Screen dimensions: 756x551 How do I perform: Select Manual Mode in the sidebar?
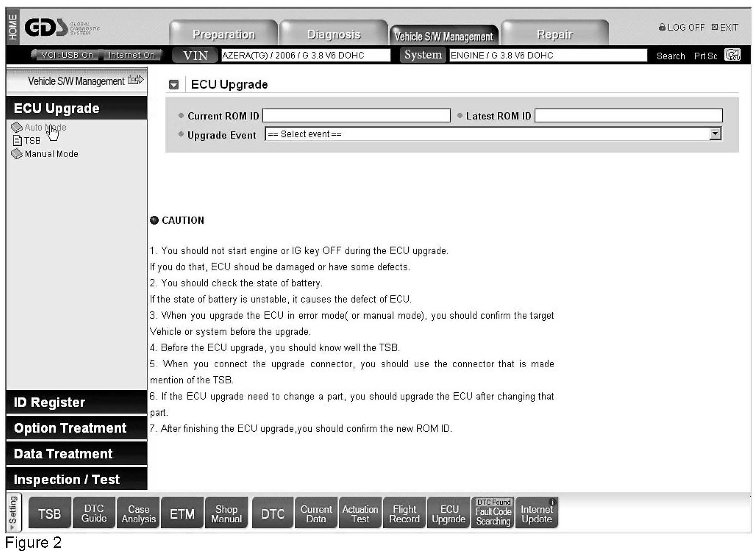(51, 154)
